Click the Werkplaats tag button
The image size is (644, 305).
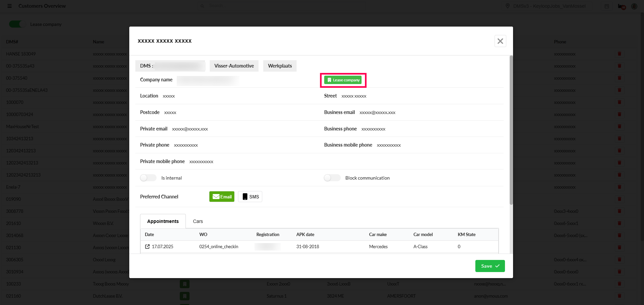pyautogui.click(x=280, y=66)
